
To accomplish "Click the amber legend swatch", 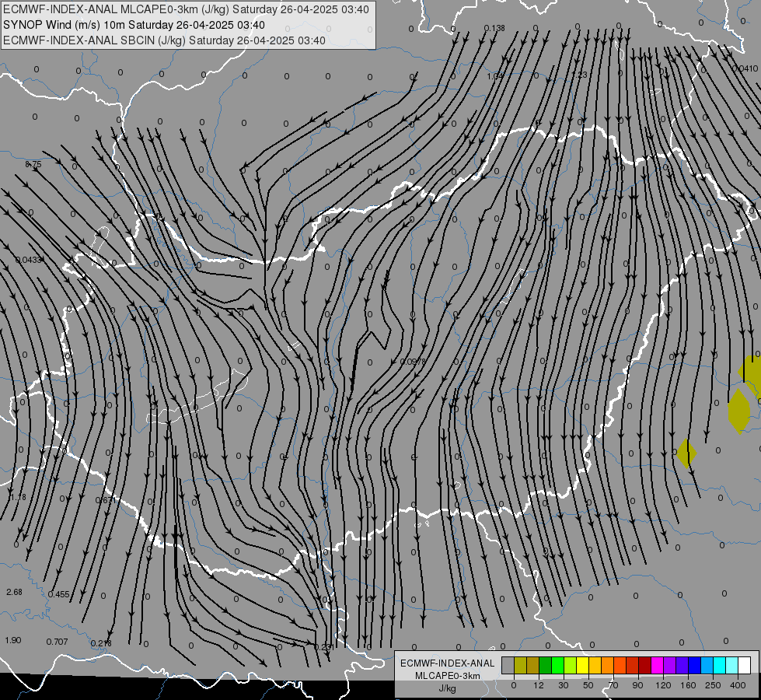I will click(595, 665).
